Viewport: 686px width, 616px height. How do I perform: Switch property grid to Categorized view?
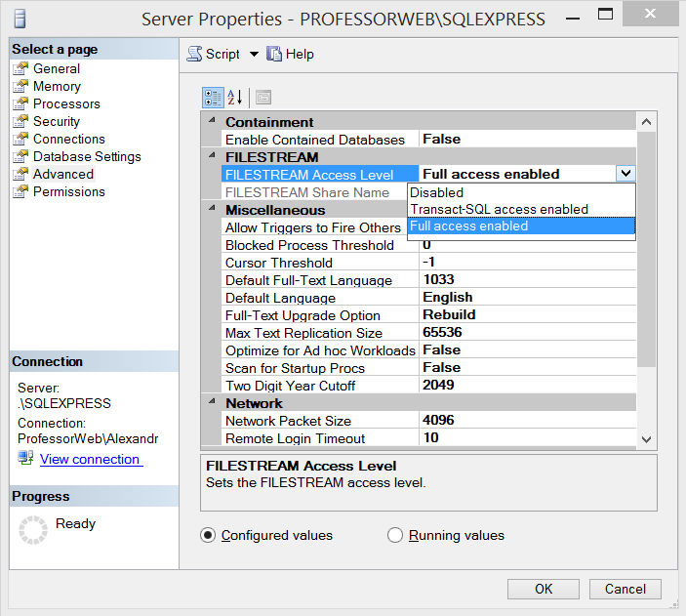213,98
